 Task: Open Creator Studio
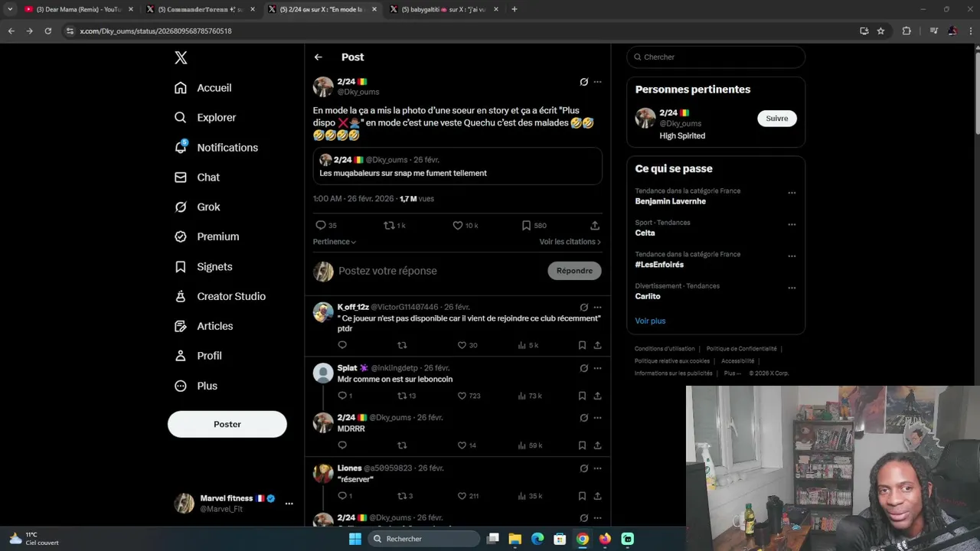pos(220,297)
